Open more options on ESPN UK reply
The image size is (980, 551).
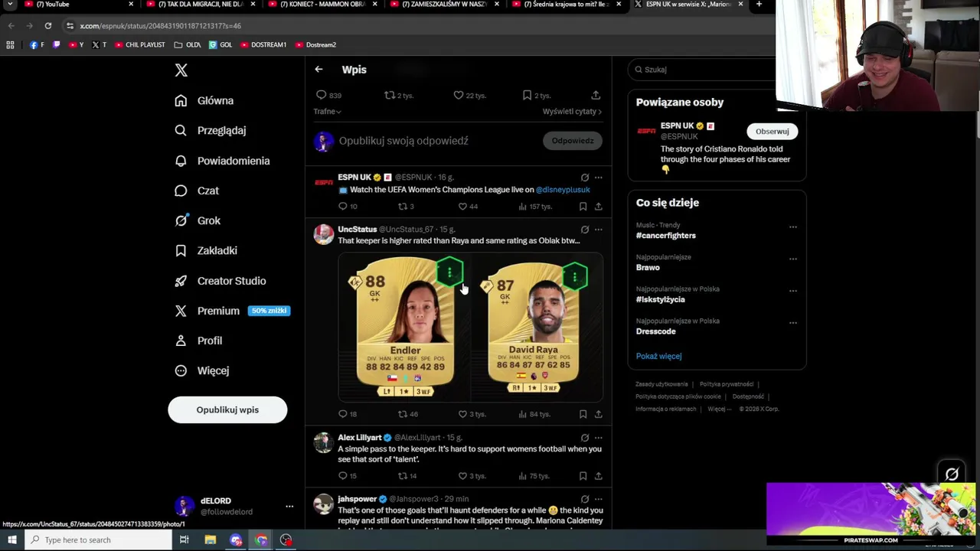(x=599, y=177)
